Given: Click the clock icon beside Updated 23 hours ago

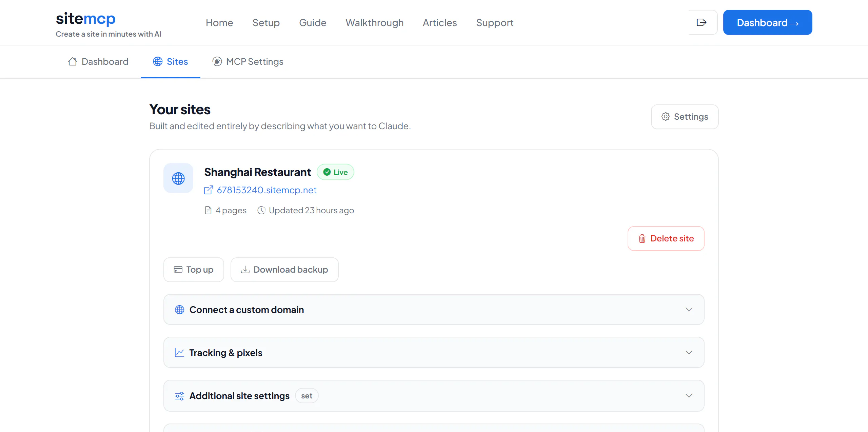Looking at the screenshot, I should click(x=261, y=211).
